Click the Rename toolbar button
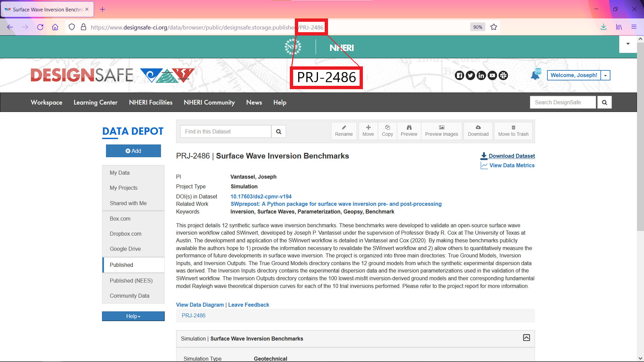Screen dimensions: 644x362 click(344, 131)
